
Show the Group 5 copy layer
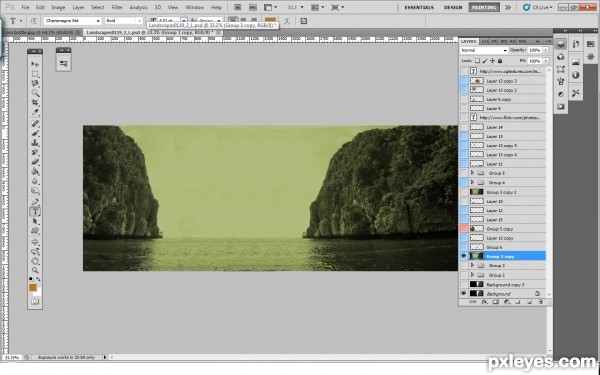(463, 228)
